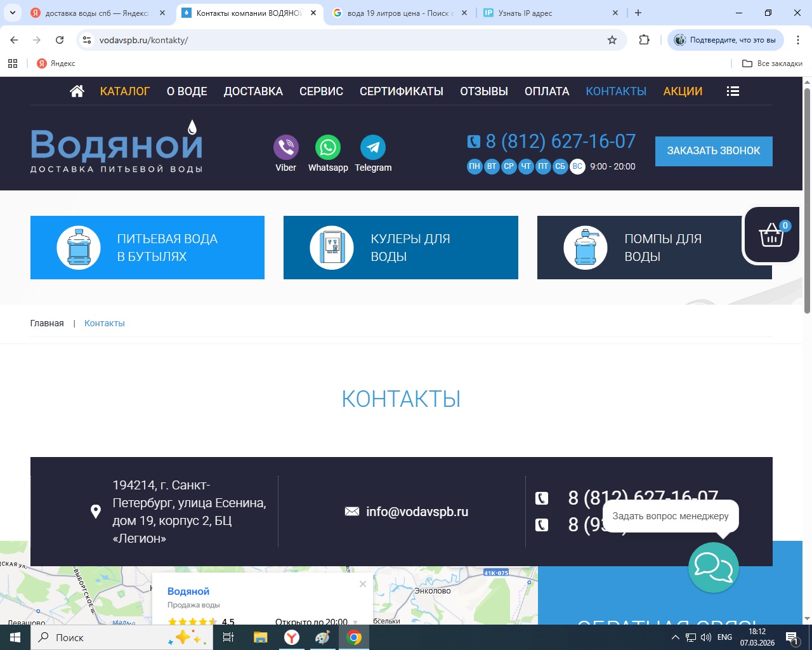Open the КУЛЕРЫ ДЛЯ ВОДЫ category
The height and width of the screenshot is (650, 812).
401,248
